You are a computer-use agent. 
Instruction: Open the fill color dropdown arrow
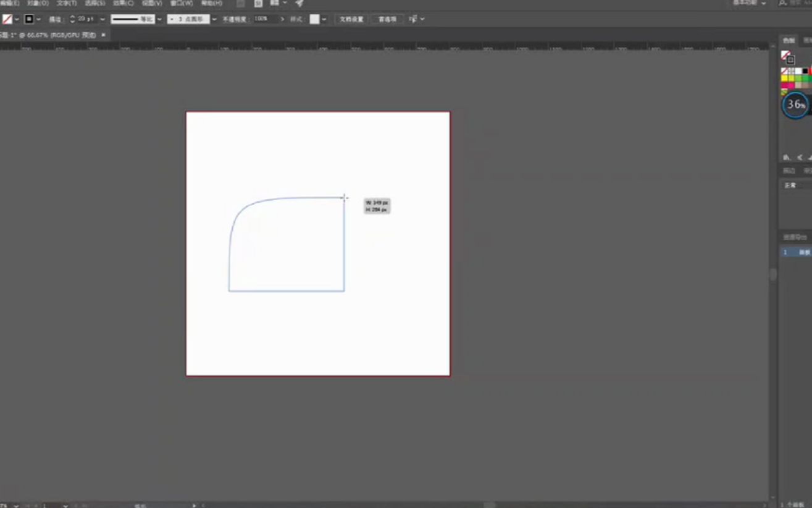click(17, 19)
